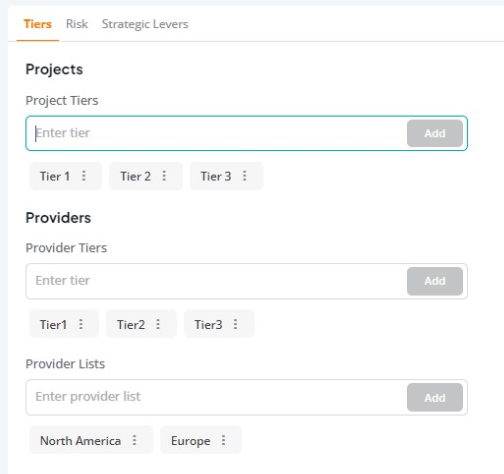Screen dimensions: 504x474
Task: Select the Tiers tab
Action: pyautogui.click(x=37, y=24)
